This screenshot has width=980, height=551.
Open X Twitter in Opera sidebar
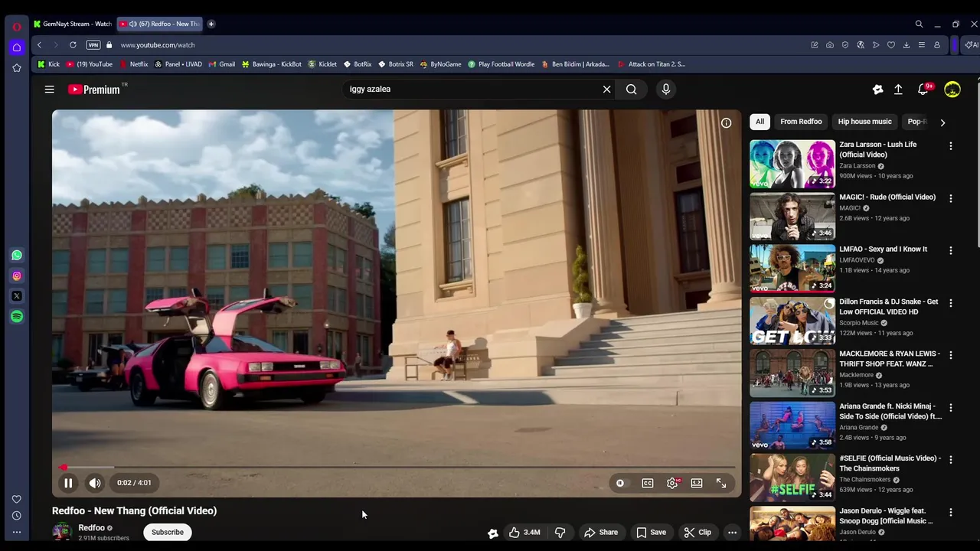(17, 296)
